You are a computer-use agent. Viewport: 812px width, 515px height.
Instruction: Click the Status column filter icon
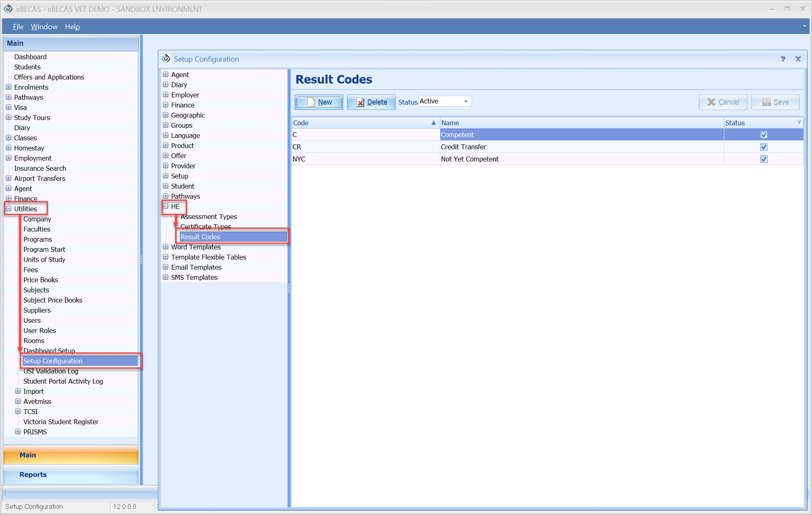pos(799,122)
